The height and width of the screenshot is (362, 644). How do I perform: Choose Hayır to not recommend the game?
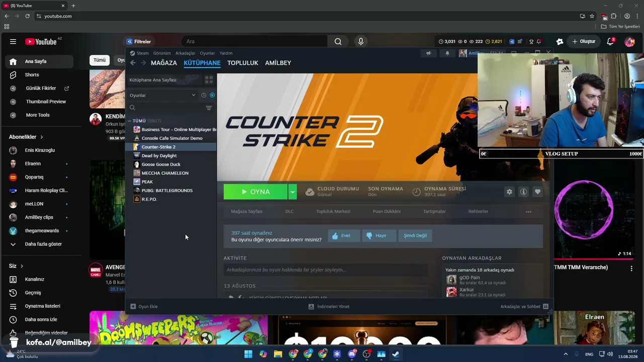378,235
